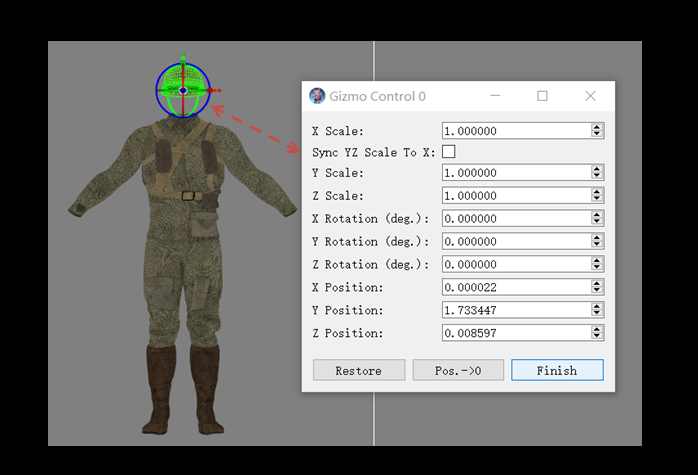Click the Y Position spinner arrows

(x=597, y=309)
